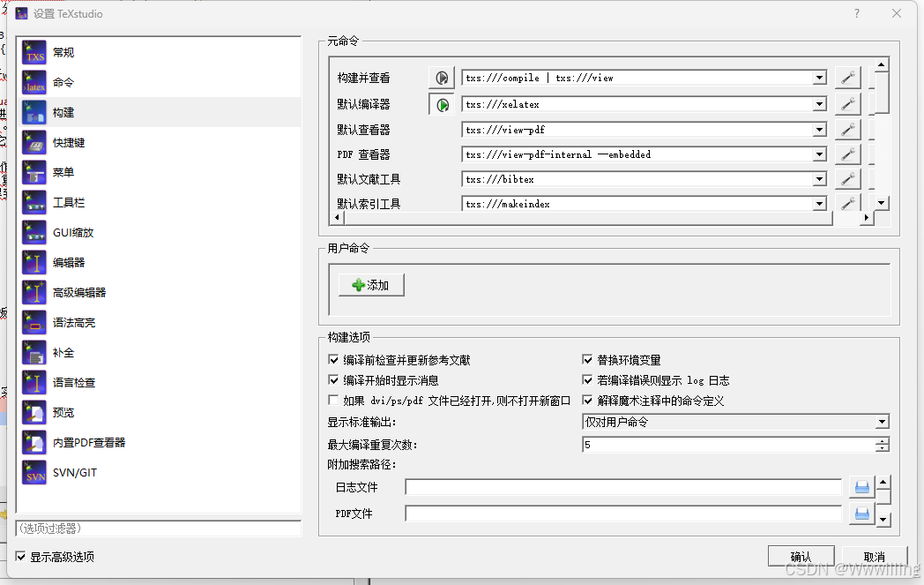Switch to SVN/GIT settings page

[x=159, y=472]
